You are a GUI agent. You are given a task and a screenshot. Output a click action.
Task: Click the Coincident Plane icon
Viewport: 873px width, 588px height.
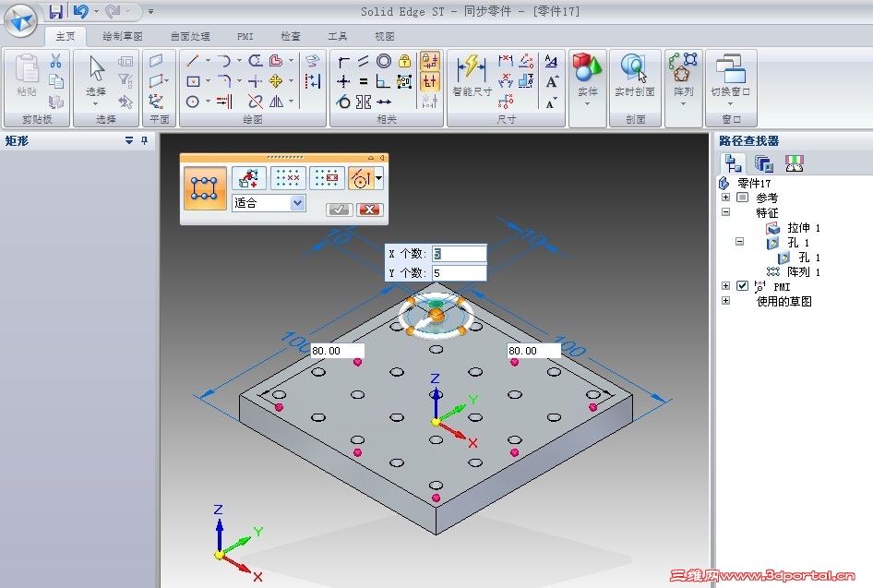[156, 61]
